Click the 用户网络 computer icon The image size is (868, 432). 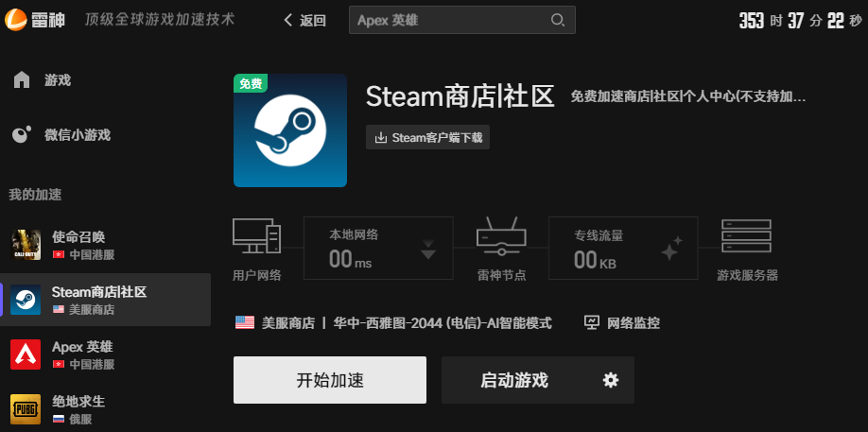click(256, 236)
